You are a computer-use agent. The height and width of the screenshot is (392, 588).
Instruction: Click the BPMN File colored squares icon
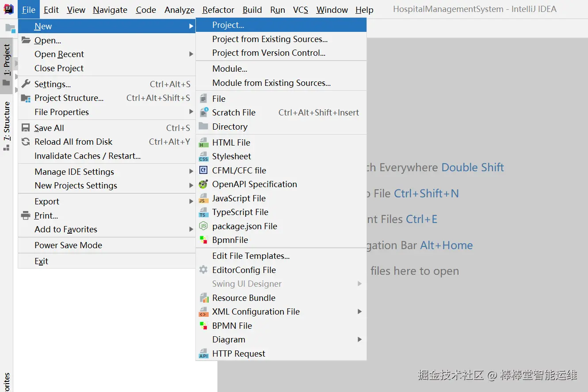203,326
